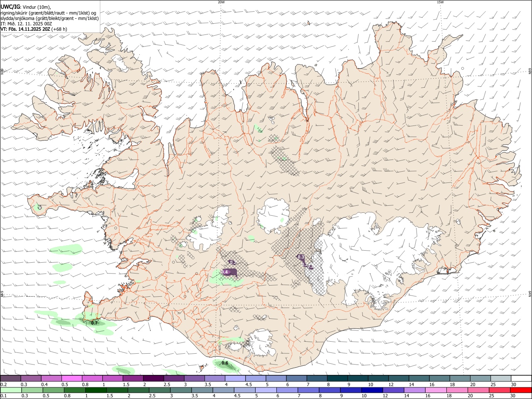This screenshot has width=532, height=399.
Task: Click the '0.1' label under bottom legend row
Action: [3, 396]
